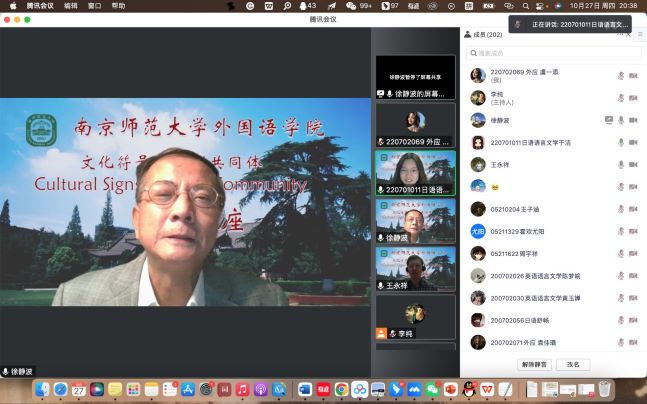Viewport: 647px width, 404px height.
Task: Open the Music app in dock
Action: pos(242,389)
